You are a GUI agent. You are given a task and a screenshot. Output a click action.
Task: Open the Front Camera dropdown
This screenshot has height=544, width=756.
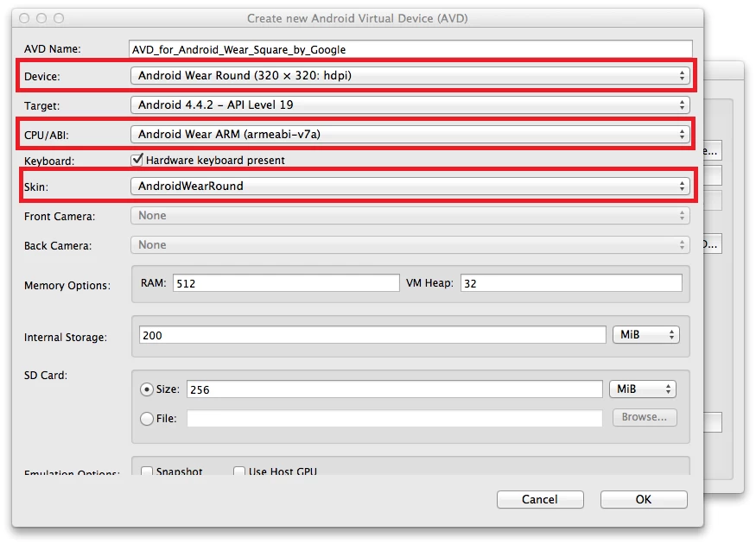point(410,215)
